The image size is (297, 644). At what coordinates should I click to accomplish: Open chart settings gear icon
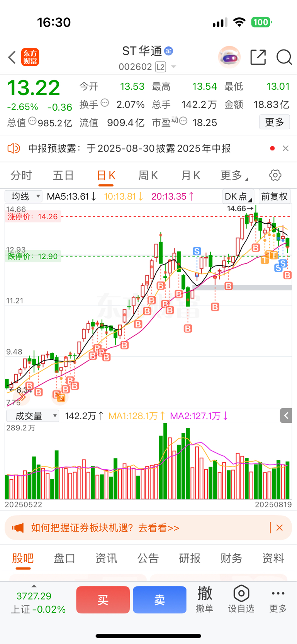point(275,175)
